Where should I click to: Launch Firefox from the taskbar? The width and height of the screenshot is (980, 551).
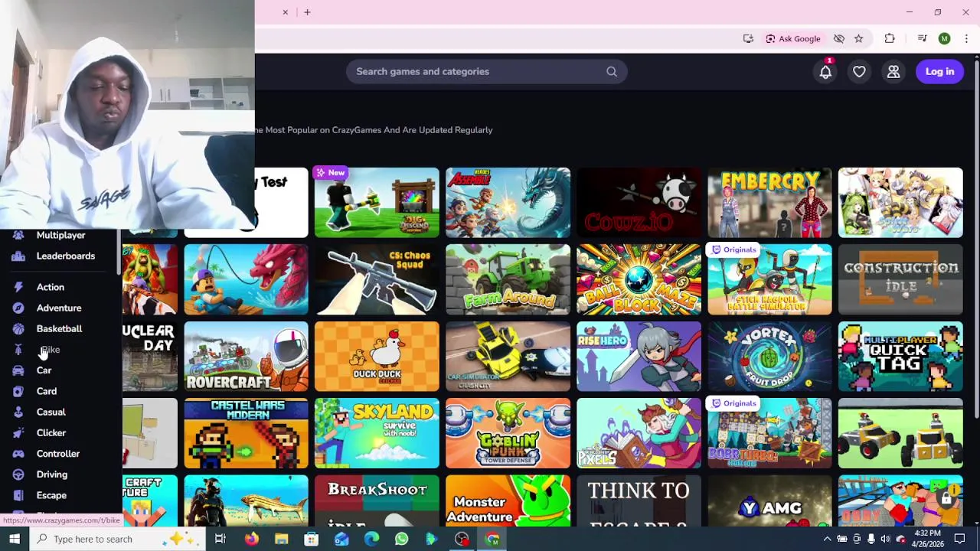pyautogui.click(x=251, y=539)
